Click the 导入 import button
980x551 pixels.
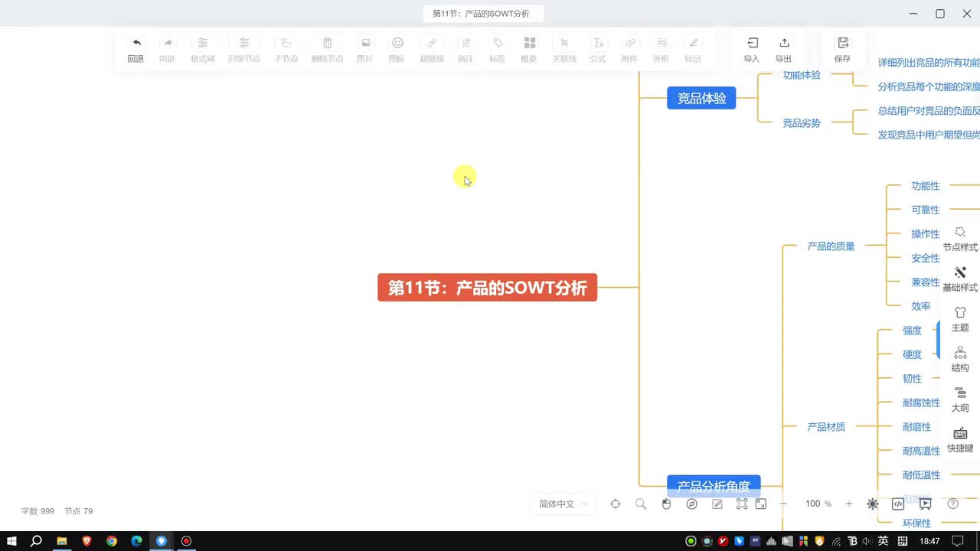click(752, 49)
